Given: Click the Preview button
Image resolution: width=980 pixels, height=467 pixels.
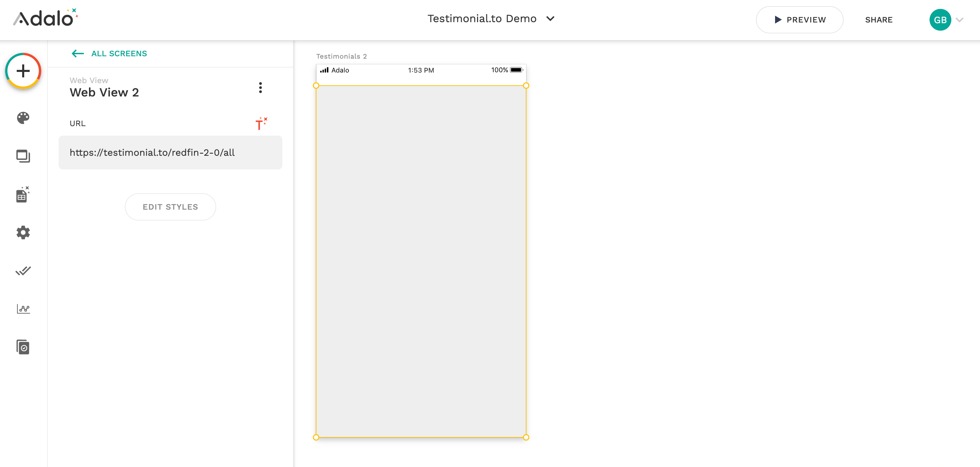Looking at the screenshot, I should click(x=799, y=20).
